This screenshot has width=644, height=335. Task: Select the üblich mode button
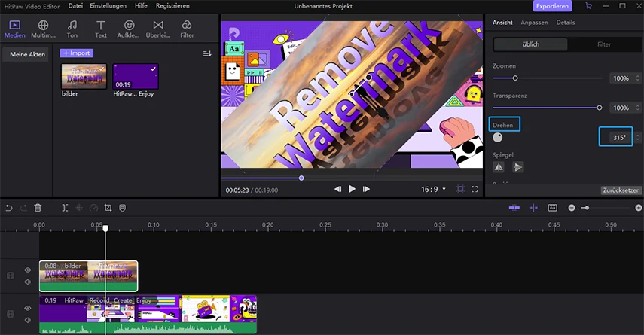(531, 44)
